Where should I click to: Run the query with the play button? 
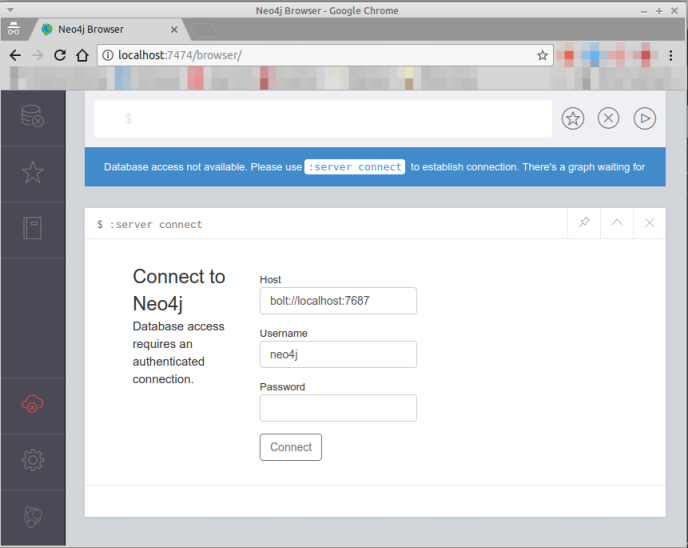(x=644, y=118)
